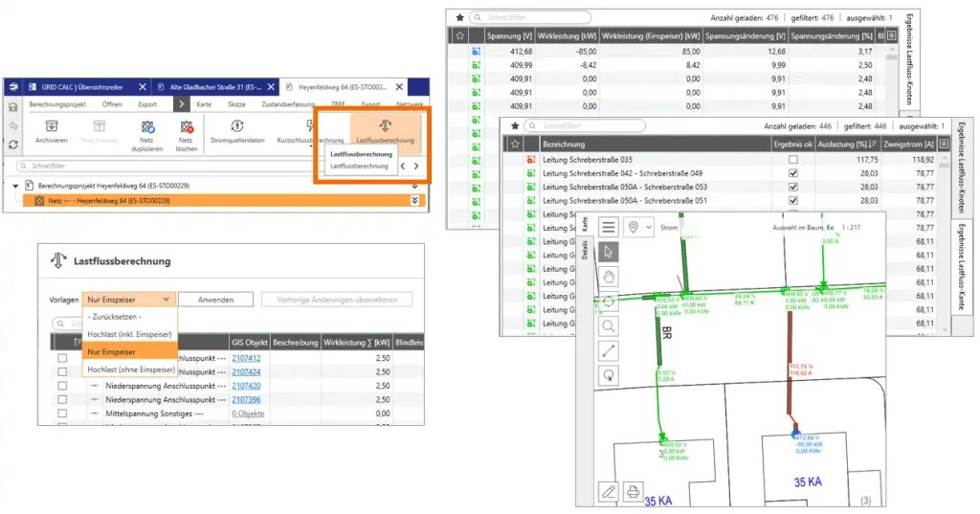Click the Netz Heyenfeldweg 64 grid icon
The width and height of the screenshot is (980, 514).
click(x=39, y=201)
